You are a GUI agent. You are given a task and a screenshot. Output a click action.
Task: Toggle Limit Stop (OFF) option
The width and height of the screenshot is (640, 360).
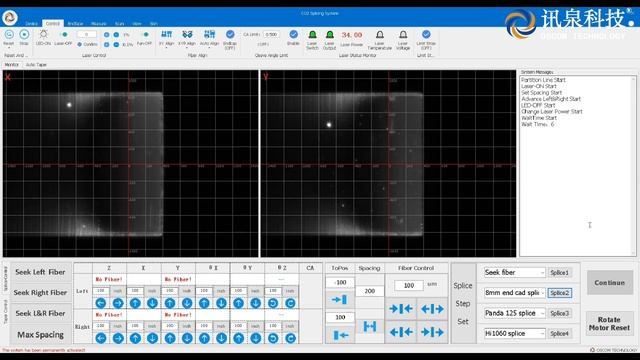pos(426,34)
